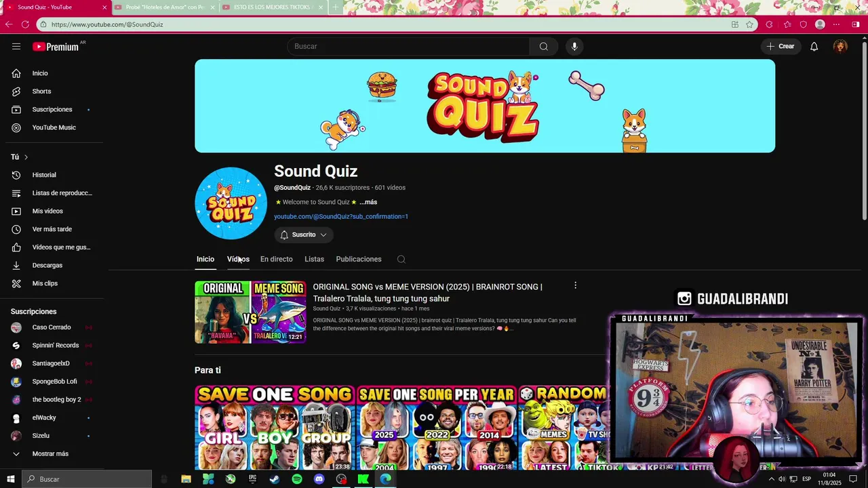Switch to Probé Hoteles de Amor browser tab
Viewport: 868px width, 488px height.
(x=164, y=7)
